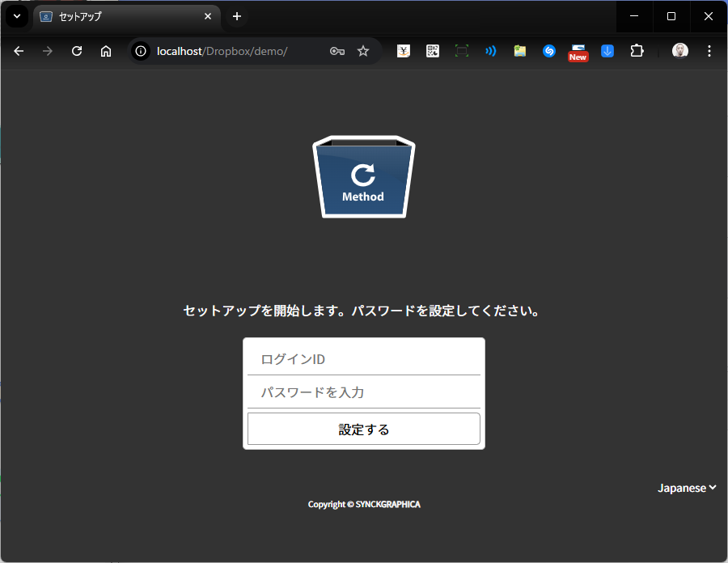Open Chrome's three-dot menu
728x563 pixels.
709,51
